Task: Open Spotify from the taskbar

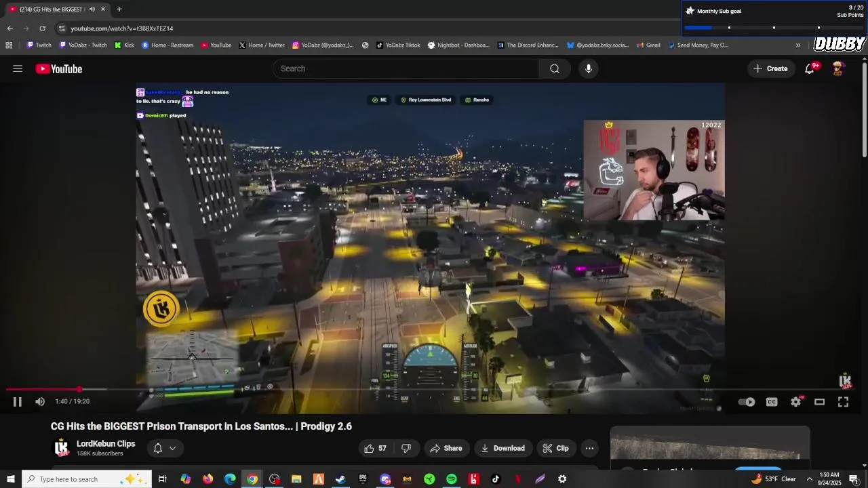Action: [452, 479]
